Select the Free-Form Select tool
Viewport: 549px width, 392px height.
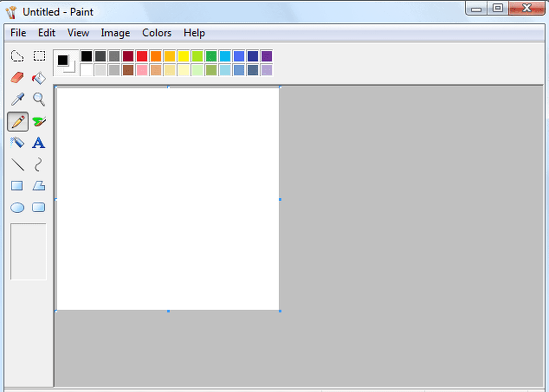tap(17, 56)
